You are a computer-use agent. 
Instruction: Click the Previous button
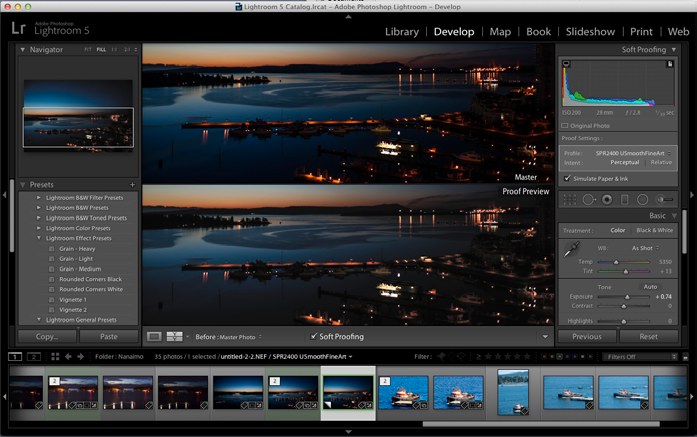pyautogui.click(x=587, y=337)
